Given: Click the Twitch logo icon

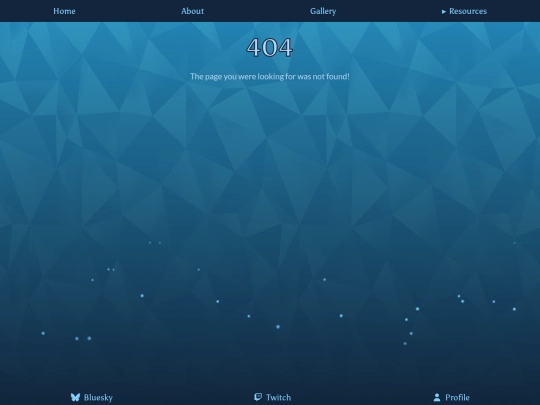Looking at the screenshot, I should click(258, 397).
